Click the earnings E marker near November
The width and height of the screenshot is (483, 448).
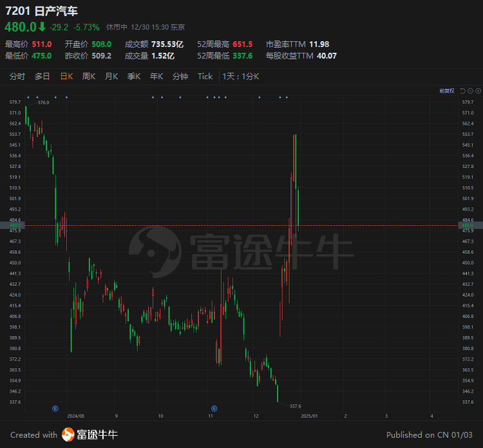[x=214, y=408]
